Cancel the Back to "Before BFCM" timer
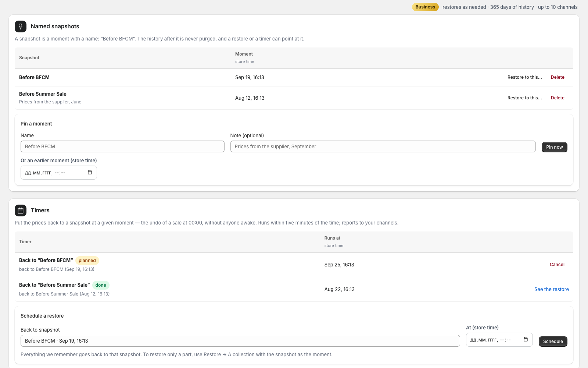588x368 pixels. pyautogui.click(x=557, y=265)
